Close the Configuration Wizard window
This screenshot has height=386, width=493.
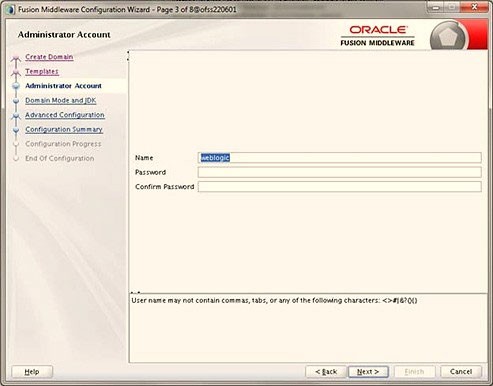pos(474,7)
